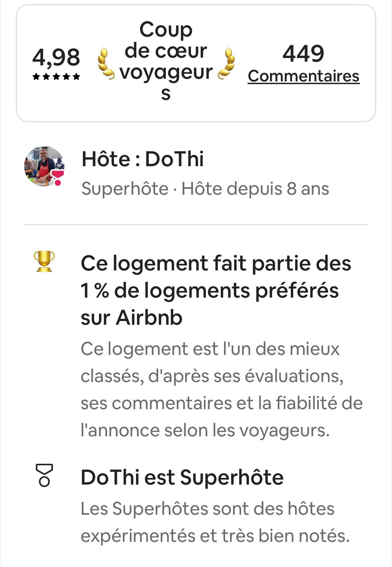Viewport: 392px width, 567px height.
Task: Tap the Superhost badge on avatar
Action: pyautogui.click(x=57, y=178)
